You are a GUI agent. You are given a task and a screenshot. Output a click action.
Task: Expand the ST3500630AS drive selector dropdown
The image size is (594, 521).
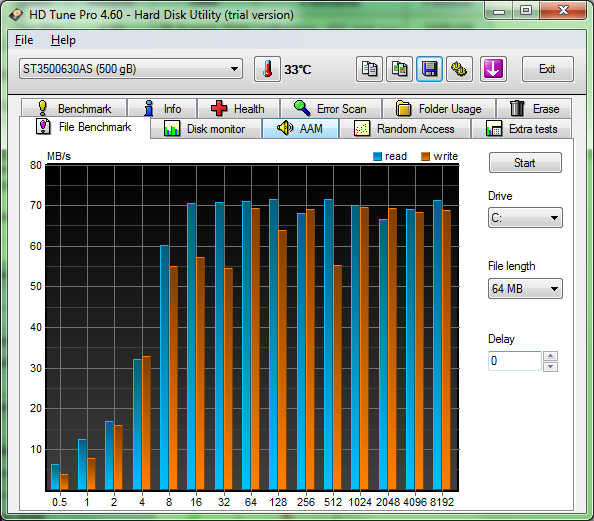(131, 69)
